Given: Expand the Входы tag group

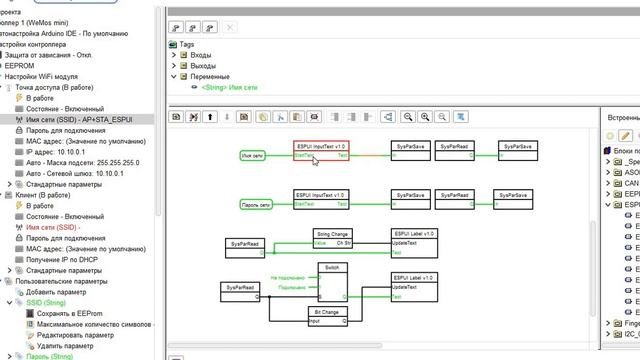Looking at the screenshot, I should pyautogui.click(x=174, y=55).
